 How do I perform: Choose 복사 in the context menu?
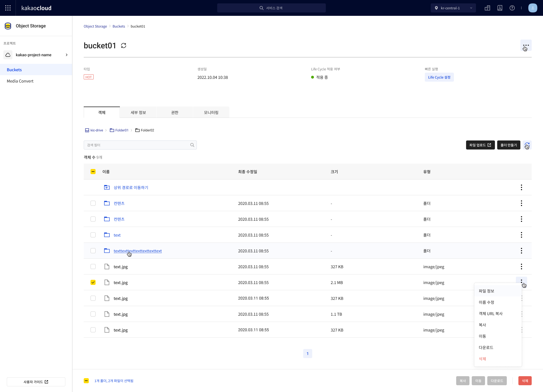498,325
